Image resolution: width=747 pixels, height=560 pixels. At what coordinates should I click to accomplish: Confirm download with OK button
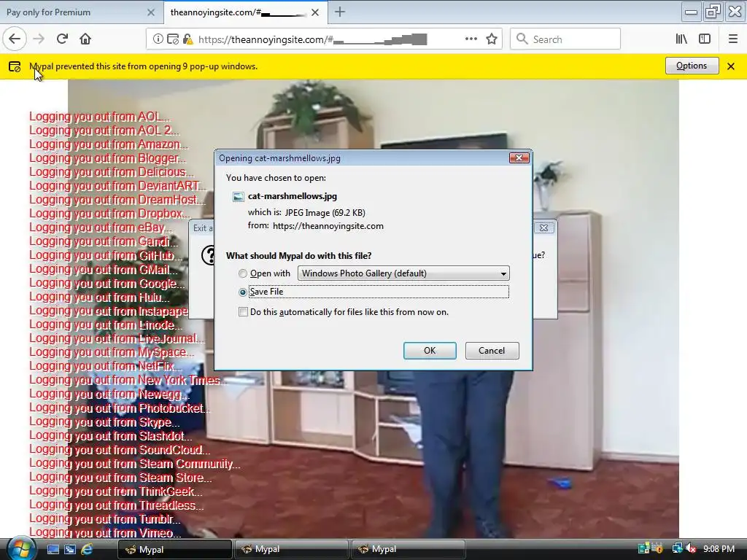[x=430, y=351]
